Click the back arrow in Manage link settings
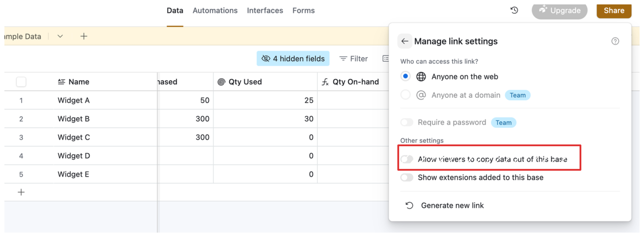Viewport: 644px width, 237px height. pos(405,41)
